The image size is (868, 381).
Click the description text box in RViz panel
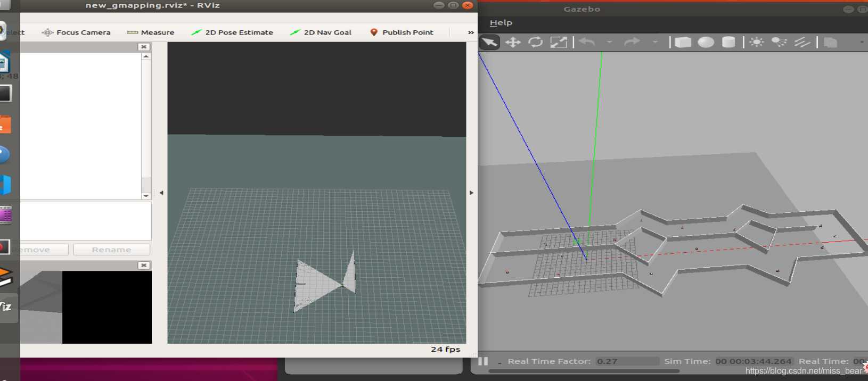click(86, 221)
